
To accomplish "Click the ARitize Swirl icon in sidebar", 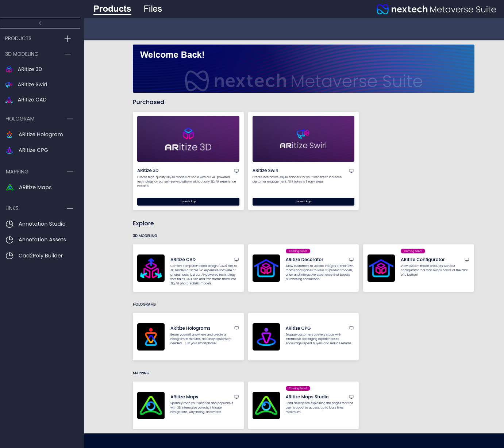I will pos(9,85).
